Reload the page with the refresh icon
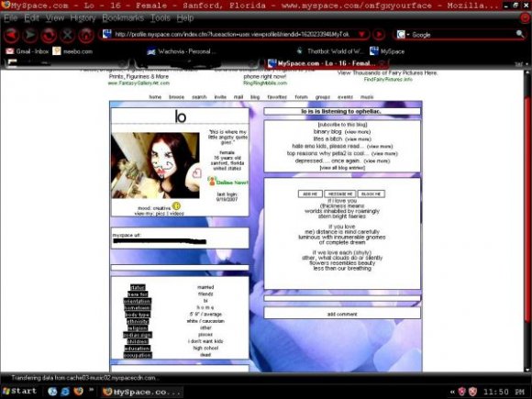The height and width of the screenshot is (399, 532). coord(49,35)
